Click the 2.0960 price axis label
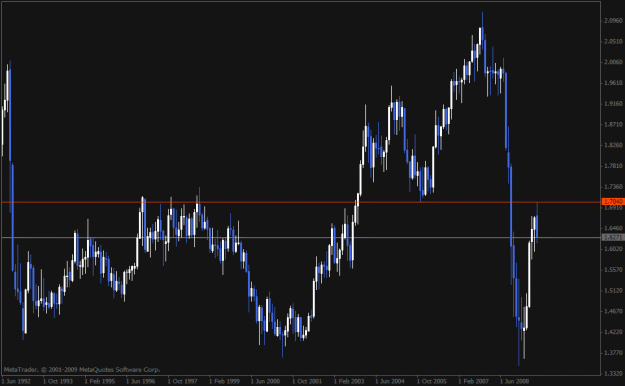 (x=613, y=20)
